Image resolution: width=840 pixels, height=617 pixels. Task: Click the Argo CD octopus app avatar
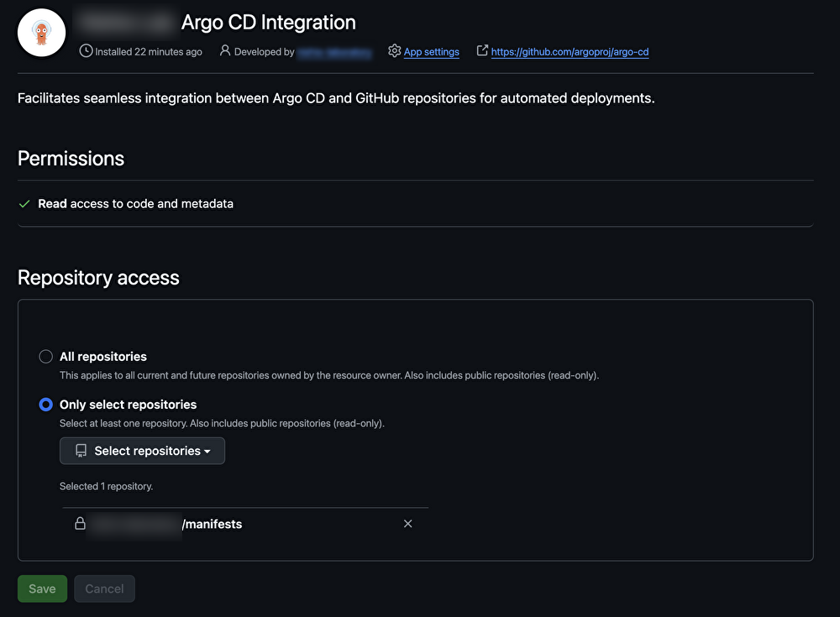point(42,33)
